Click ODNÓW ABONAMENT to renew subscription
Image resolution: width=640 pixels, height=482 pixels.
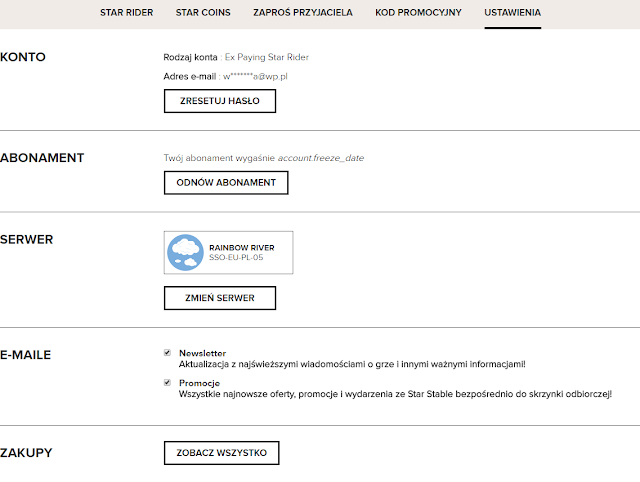(226, 182)
